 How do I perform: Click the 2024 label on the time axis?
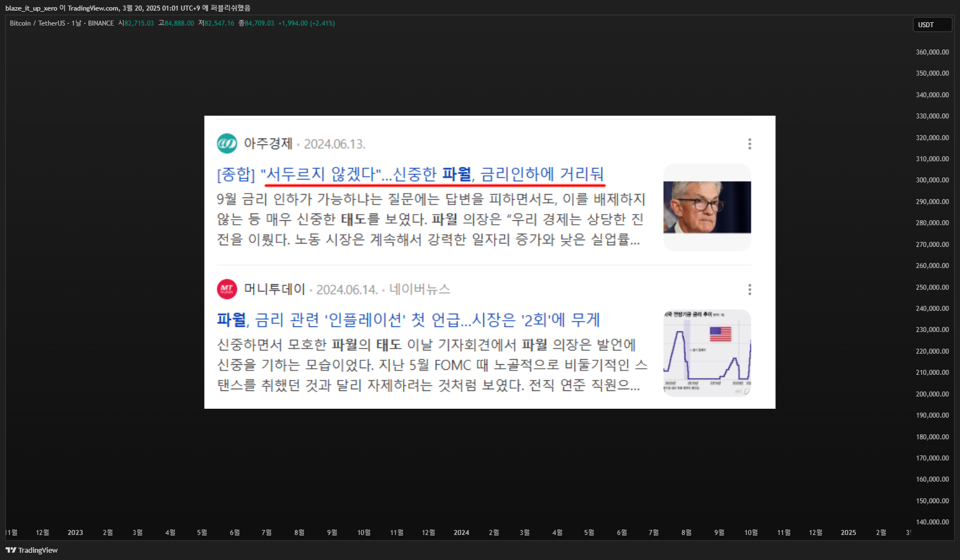coord(461,533)
